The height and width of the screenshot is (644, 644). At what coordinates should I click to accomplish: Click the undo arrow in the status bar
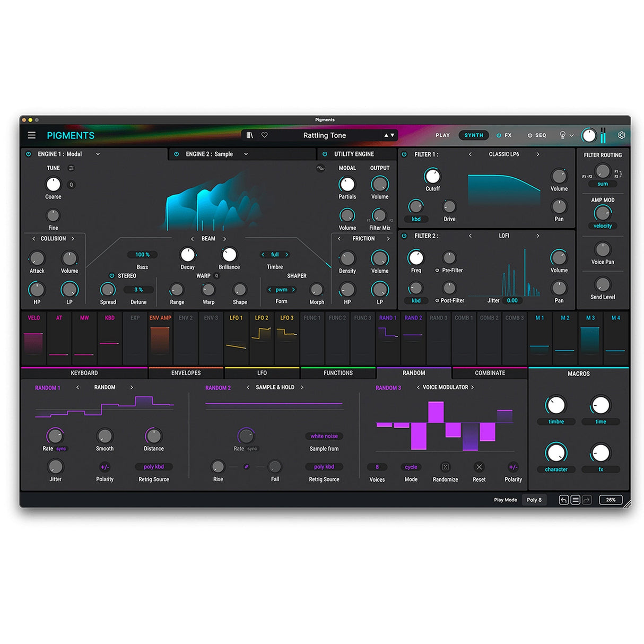click(x=564, y=500)
